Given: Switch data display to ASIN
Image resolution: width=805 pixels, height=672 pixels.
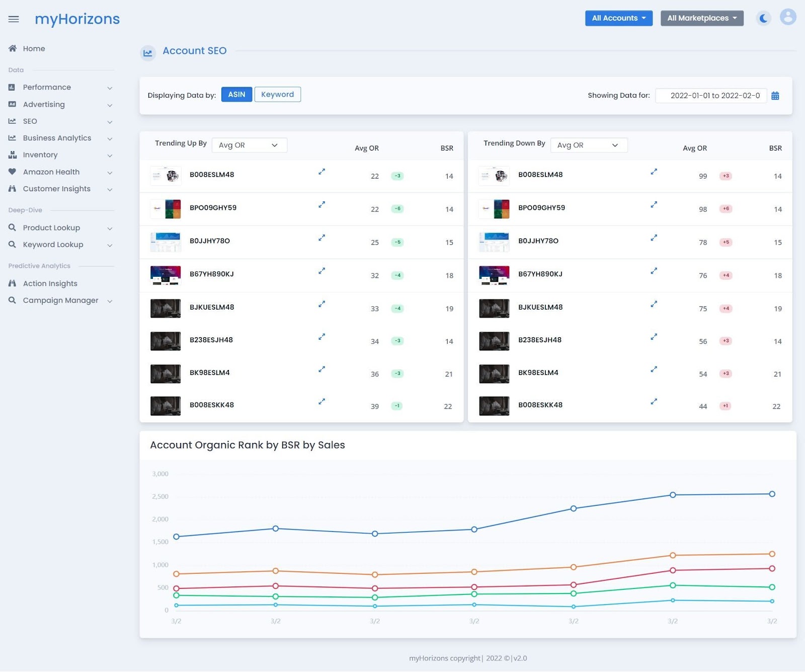Looking at the screenshot, I should pyautogui.click(x=236, y=95).
